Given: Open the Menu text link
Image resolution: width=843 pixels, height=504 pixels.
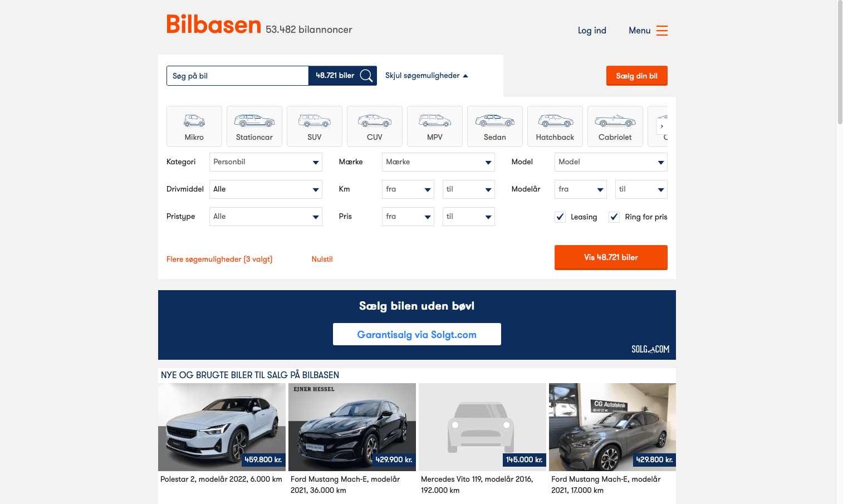Looking at the screenshot, I should click(639, 31).
